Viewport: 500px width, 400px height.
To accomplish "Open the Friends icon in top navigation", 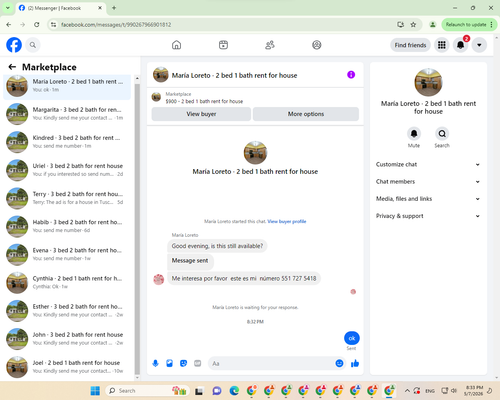I will pyautogui.click(x=270, y=45).
